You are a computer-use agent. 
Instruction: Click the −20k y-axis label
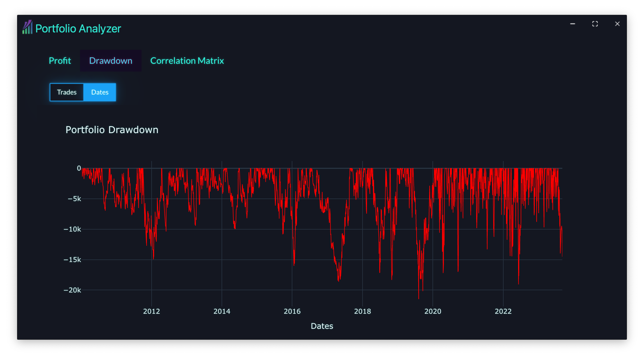72,290
